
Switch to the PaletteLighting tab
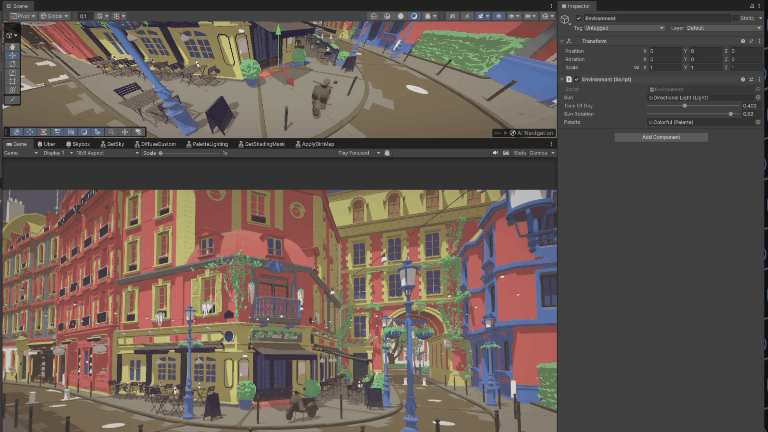[x=207, y=144]
